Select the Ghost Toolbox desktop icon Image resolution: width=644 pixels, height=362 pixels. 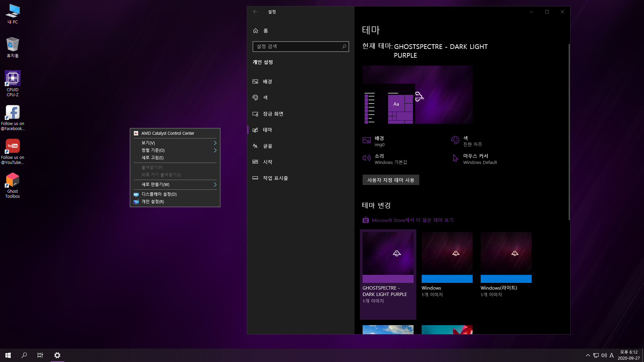pos(12,180)
